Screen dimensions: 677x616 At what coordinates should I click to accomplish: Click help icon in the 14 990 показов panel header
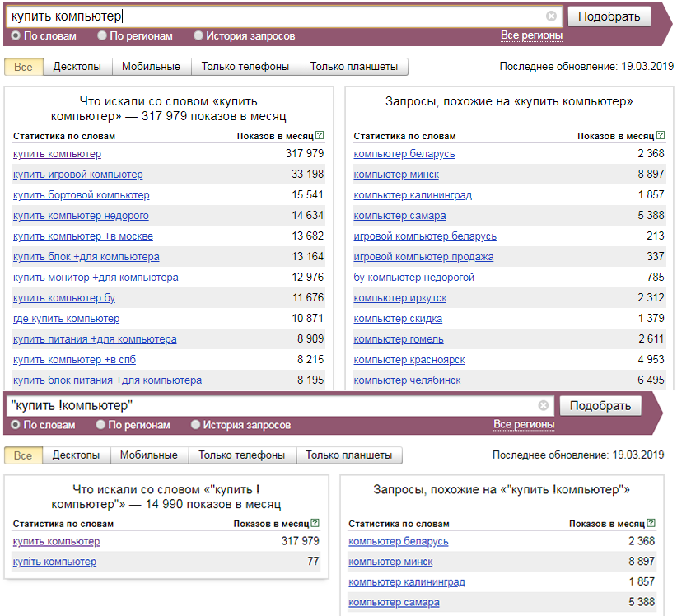tap(315, 524)
